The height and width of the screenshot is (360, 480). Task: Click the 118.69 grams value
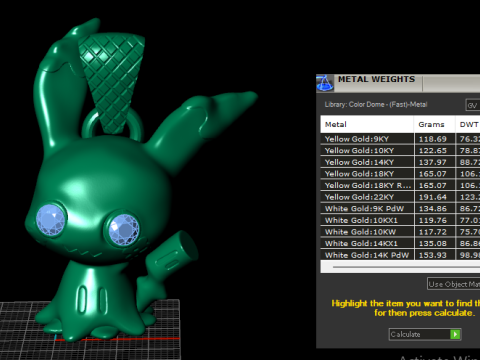coord(432,139)
